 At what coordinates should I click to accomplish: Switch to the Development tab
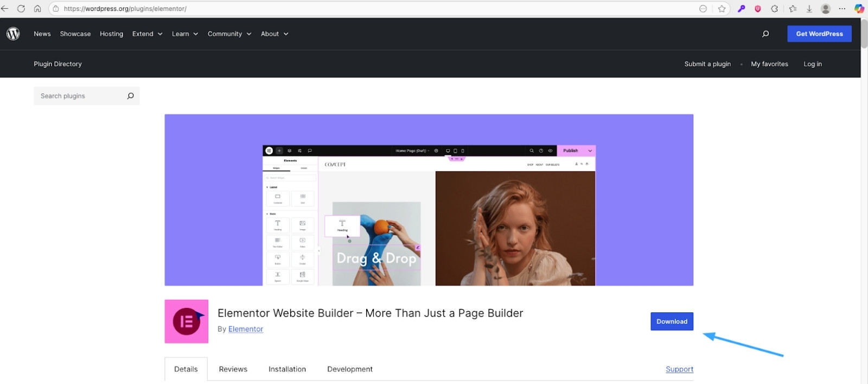point(350,369)
